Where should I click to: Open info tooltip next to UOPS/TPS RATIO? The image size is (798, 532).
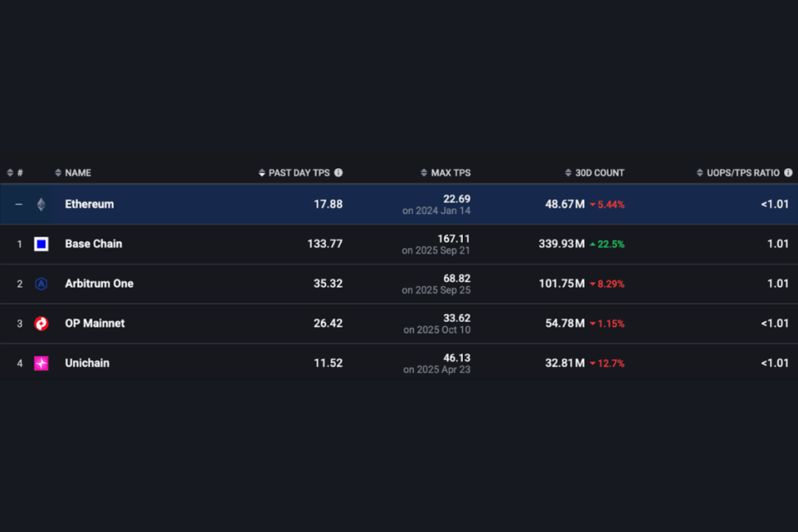[789, 173]
